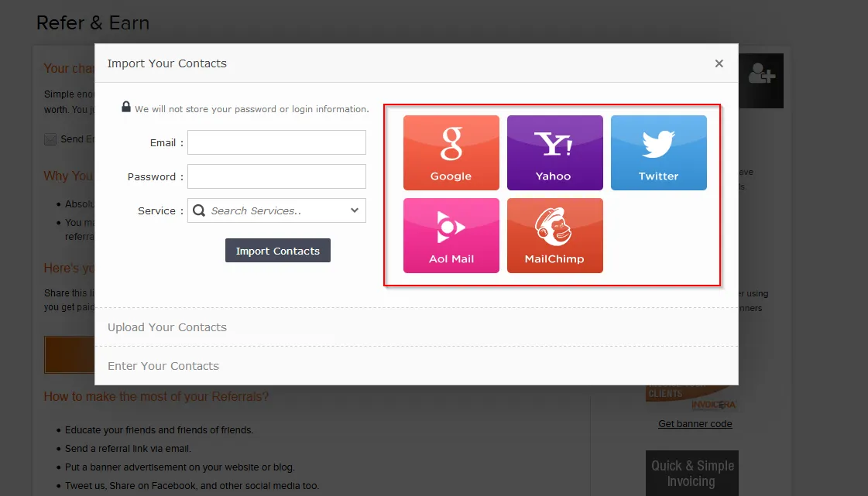Click the 'How to make the most of your Referrals?' heading

point(156,396)
